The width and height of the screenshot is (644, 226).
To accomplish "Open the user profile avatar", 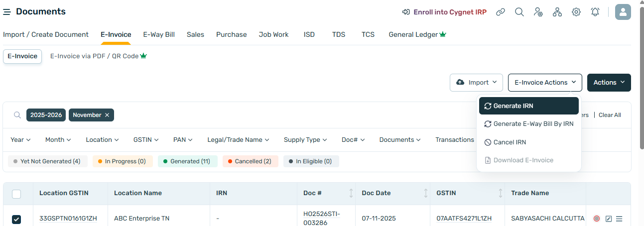I will pyautogui.click(x=623, y=12).
